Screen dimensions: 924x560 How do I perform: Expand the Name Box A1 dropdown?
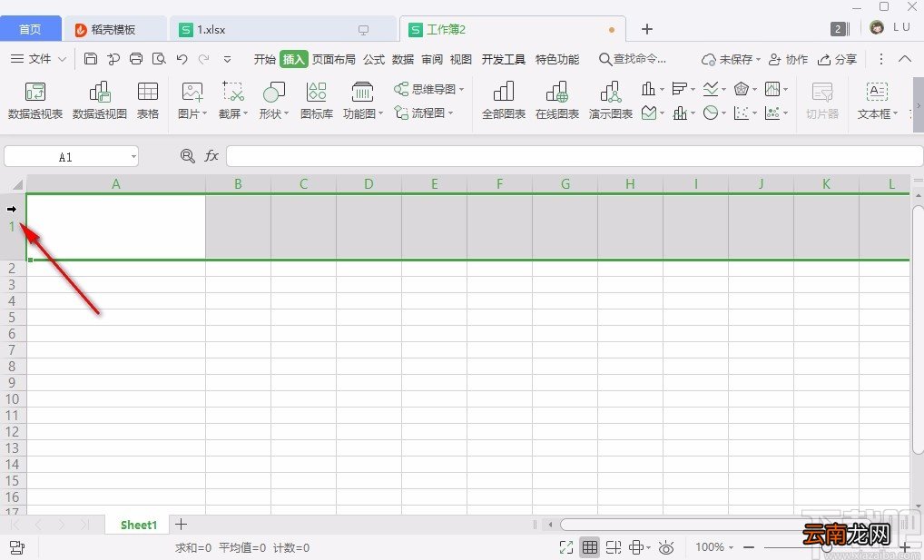(133, 157)
